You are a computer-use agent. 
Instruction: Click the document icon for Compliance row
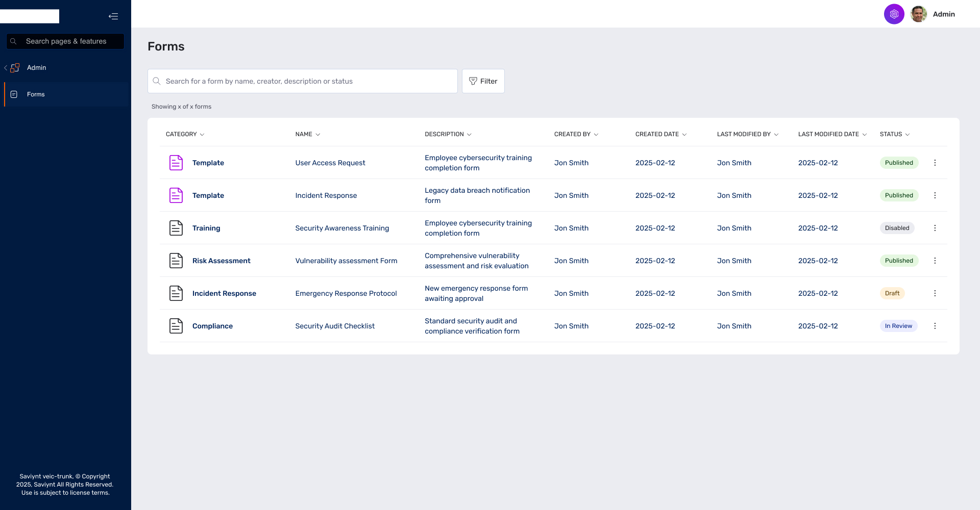coord(176,326)
